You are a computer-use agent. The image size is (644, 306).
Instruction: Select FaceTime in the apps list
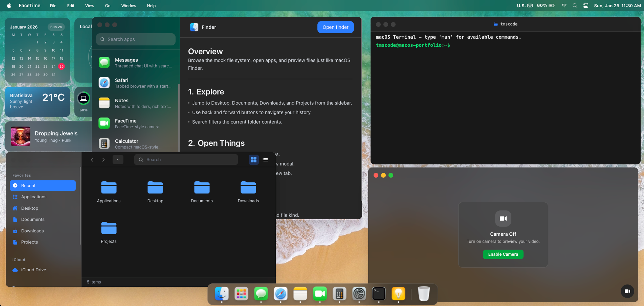coord(136,123)
